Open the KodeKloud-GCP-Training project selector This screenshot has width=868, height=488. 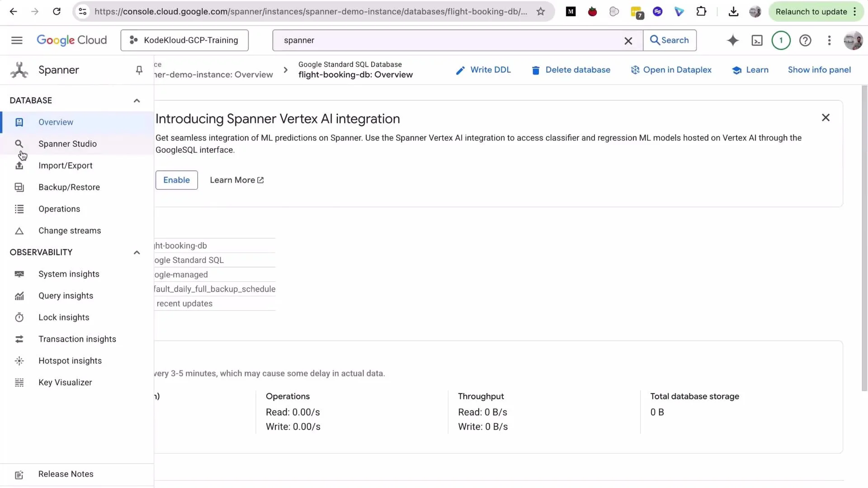point(184,40)
